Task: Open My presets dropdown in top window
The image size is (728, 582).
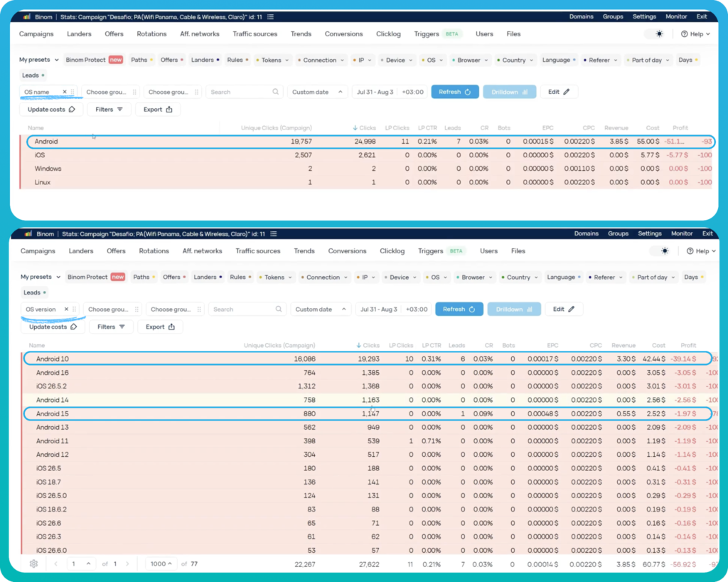Action: (x=39, y=60)
